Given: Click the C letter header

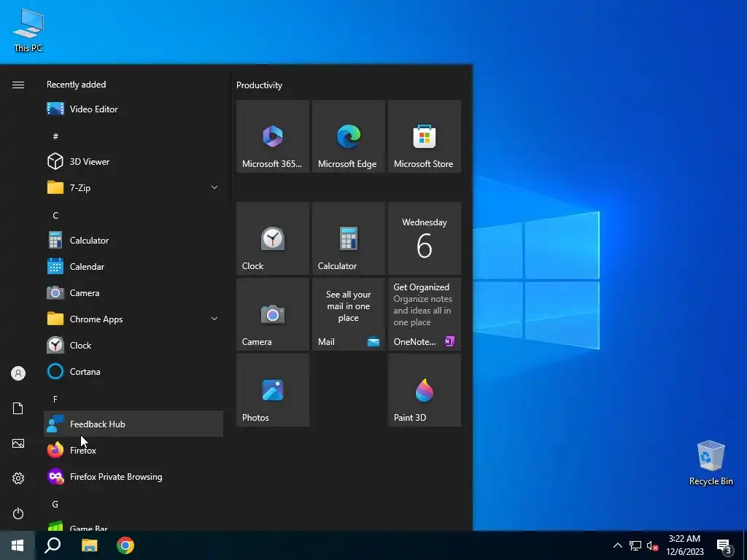Looking at the screenshot, I should 55,215.
